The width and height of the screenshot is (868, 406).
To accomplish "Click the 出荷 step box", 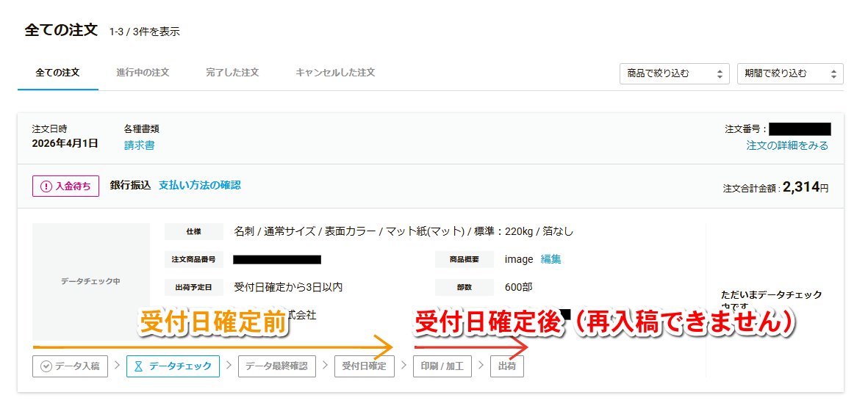I will tap(506, 366).
